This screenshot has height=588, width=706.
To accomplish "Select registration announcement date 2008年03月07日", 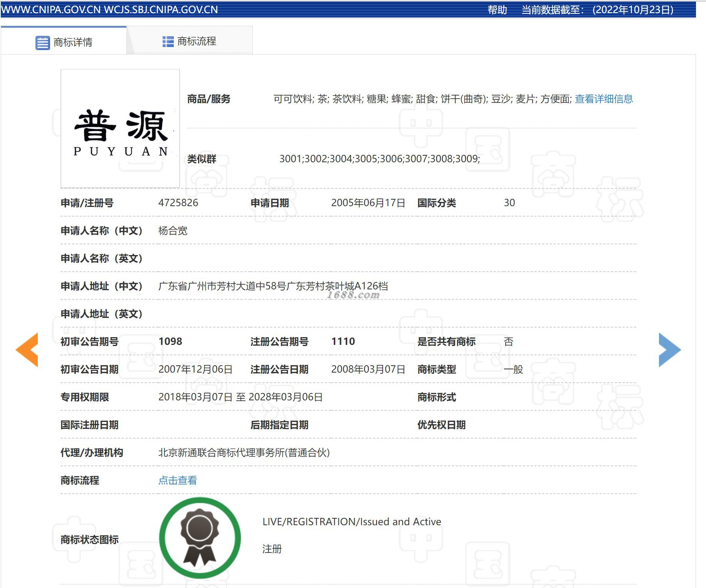I will pos(368,369).
